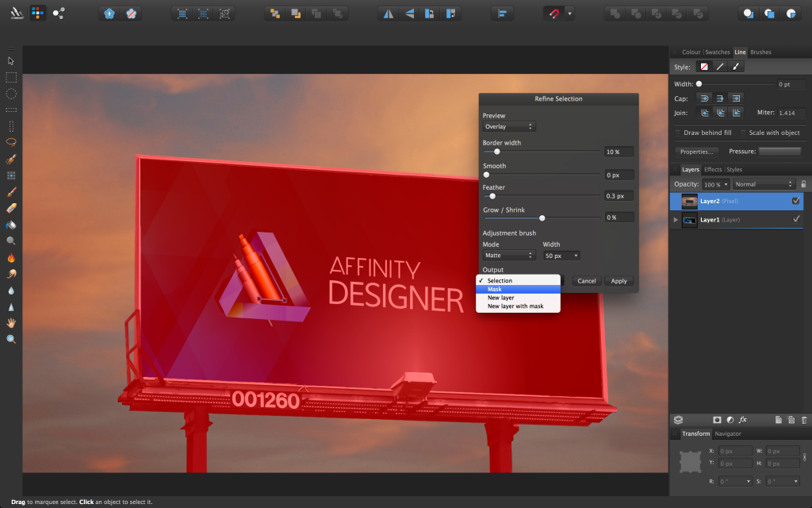Select the Move tool arrow
The width and height of the screenshot is (812, 508).
[x=11, y=61]
